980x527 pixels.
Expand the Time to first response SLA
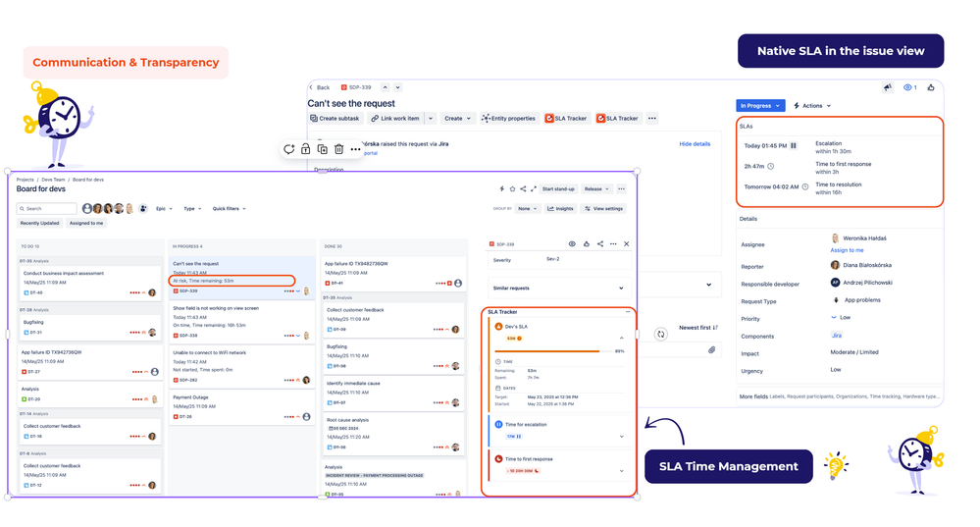[x=621, y=471]
